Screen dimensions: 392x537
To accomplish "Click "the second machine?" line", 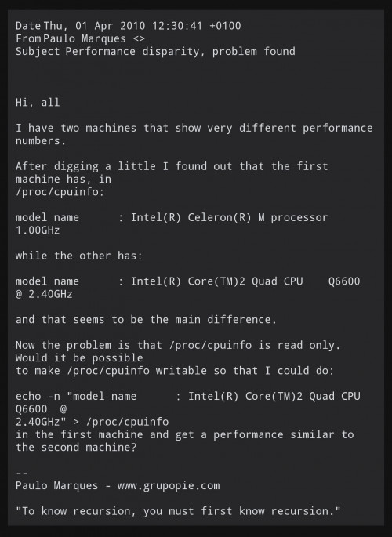I will pyautogui.click(x=76, y=448).
